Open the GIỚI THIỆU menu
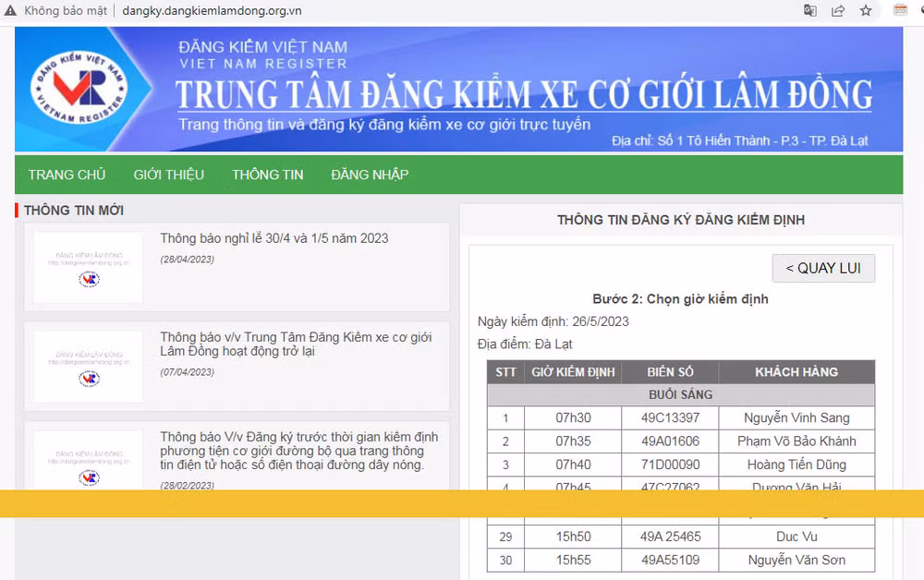Image resolution: width=924 pixels, height=580 pixels. click(x=168, y=175)
